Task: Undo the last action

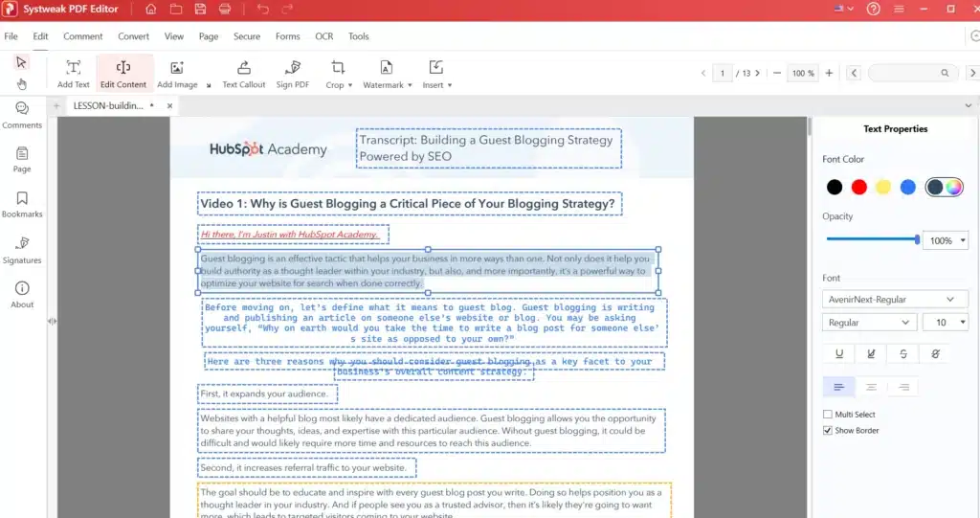Action: tap(262, 10)
